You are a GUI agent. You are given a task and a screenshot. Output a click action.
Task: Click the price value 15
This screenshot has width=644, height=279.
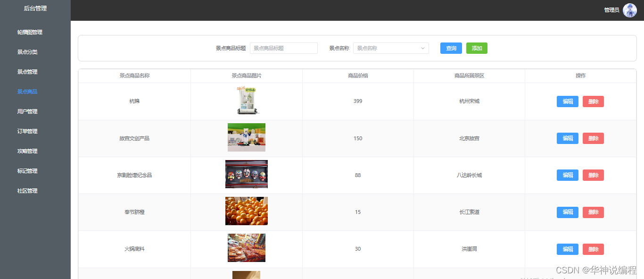[x=358, y=212]
